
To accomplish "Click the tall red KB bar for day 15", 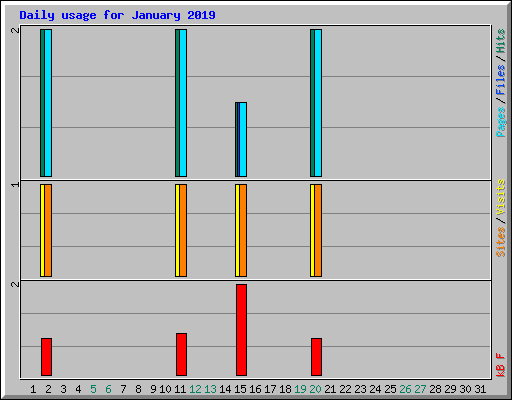I will [242, 330].
